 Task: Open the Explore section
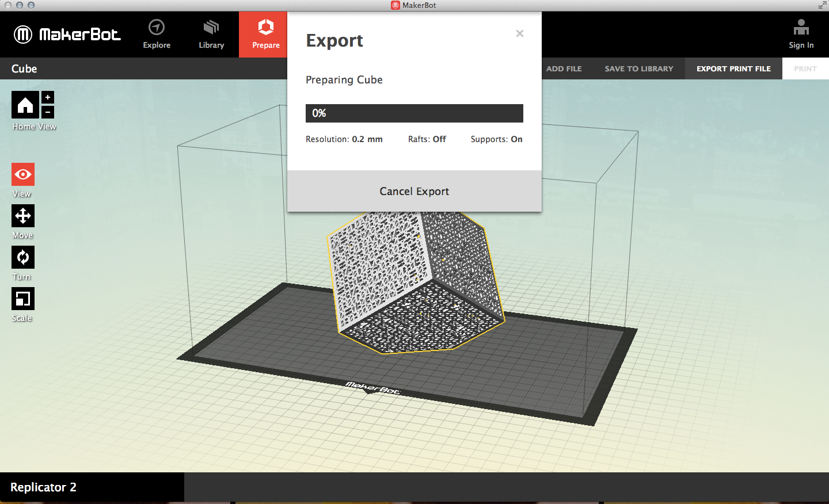coord(156,34)
